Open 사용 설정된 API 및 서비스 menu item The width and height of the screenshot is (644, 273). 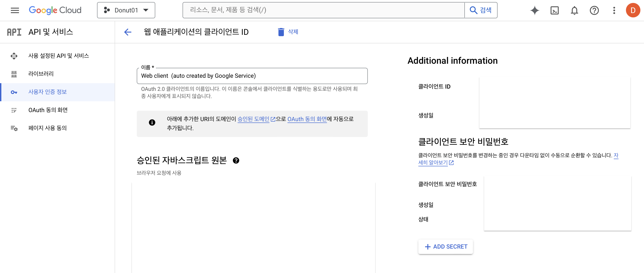[x=58, y=56]
